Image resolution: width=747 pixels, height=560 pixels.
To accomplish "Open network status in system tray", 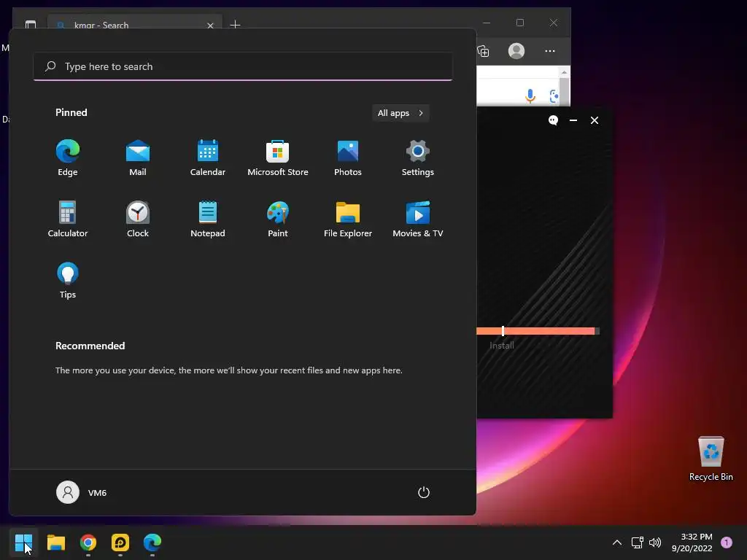I will coord(637,542).
